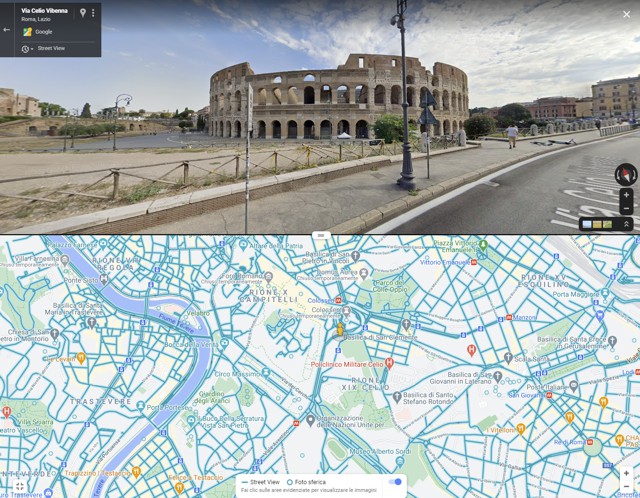Screen dimensions: 640x498
Task: Click the yellow Pegman marker on the map
Action: pos(340,329)
